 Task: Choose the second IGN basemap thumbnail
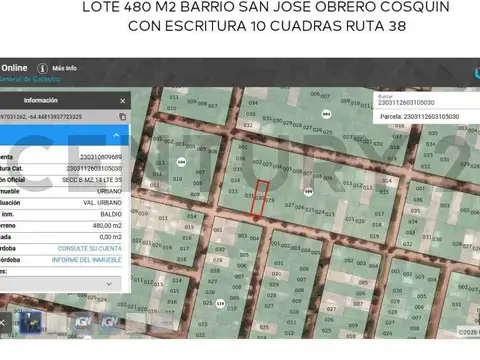(x=110, y=322)
